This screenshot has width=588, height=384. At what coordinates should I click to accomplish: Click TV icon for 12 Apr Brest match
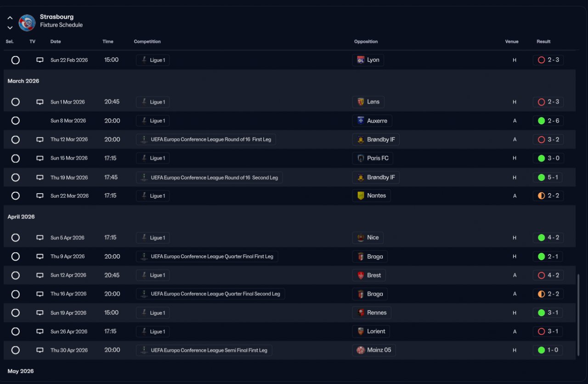[x=40, y=275]
